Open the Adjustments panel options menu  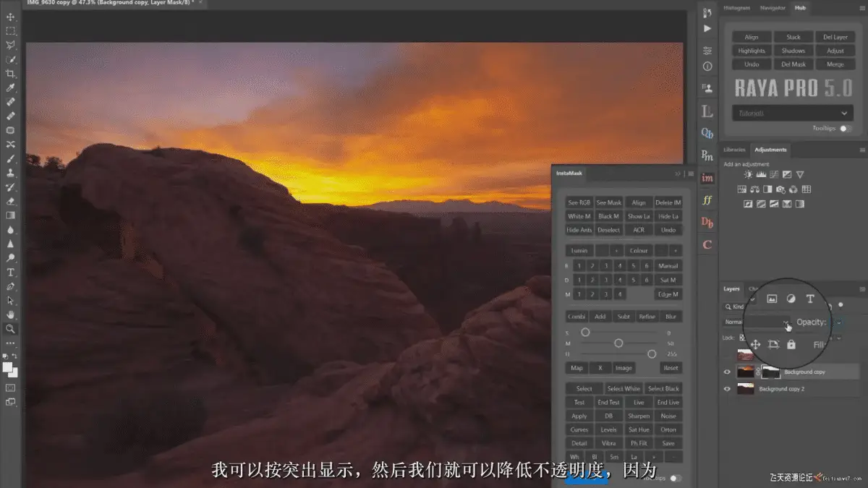(861, 150)
